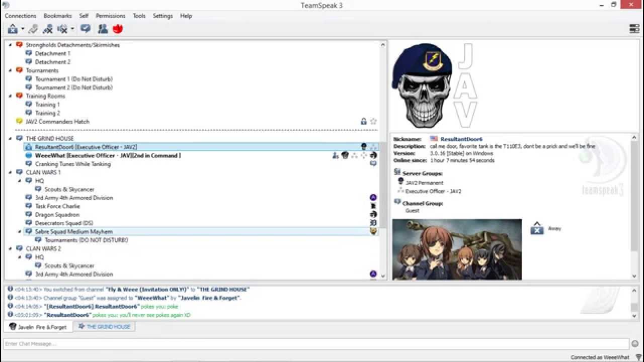Toggle speakers mute in the toolbar
Viewport: 644px width, 362px height.
pyautogui.click(x=62, y=29)
